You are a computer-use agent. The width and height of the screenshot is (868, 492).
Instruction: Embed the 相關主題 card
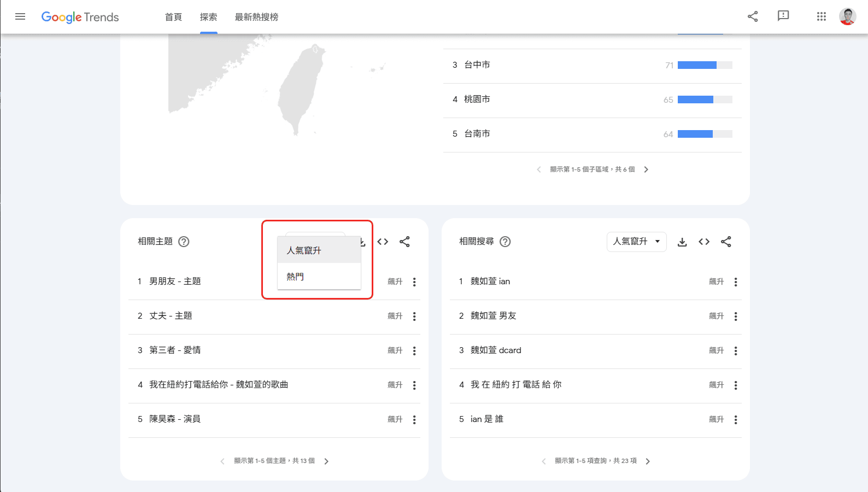pos(383,242)
